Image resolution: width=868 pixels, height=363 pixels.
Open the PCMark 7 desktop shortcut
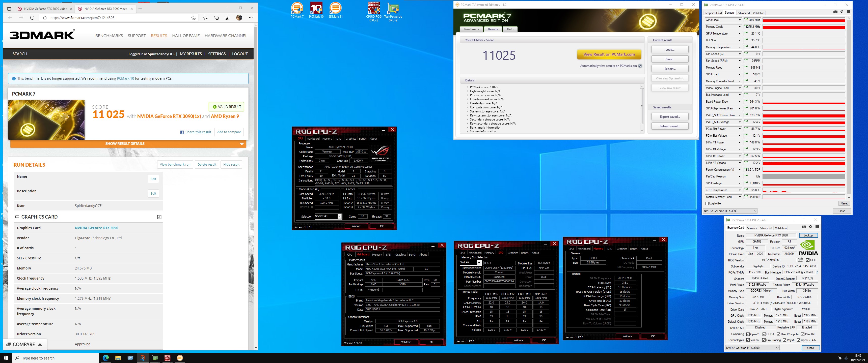[297, 10]
